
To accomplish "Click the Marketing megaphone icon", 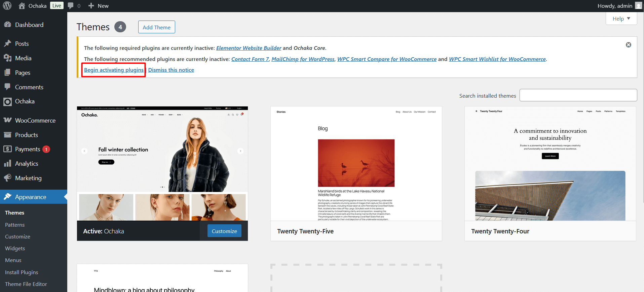I will click(x=7, y=178).
